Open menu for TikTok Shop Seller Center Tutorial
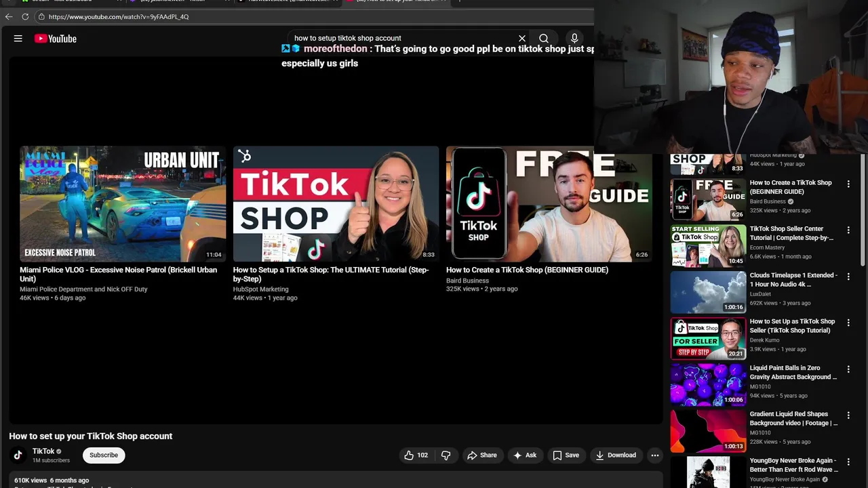This screenshot has height=488, width=868. pyautogui.click(x=848, y=230)
